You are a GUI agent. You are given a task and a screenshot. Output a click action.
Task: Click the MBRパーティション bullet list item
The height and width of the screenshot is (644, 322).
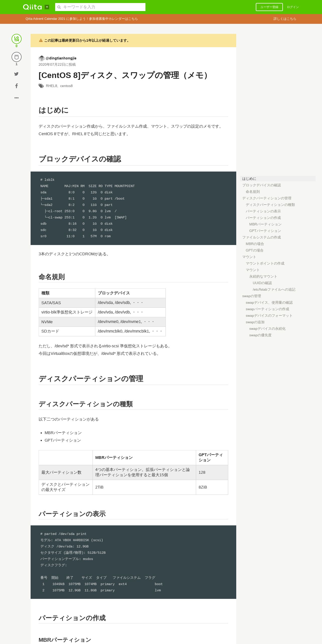point(63,433)
